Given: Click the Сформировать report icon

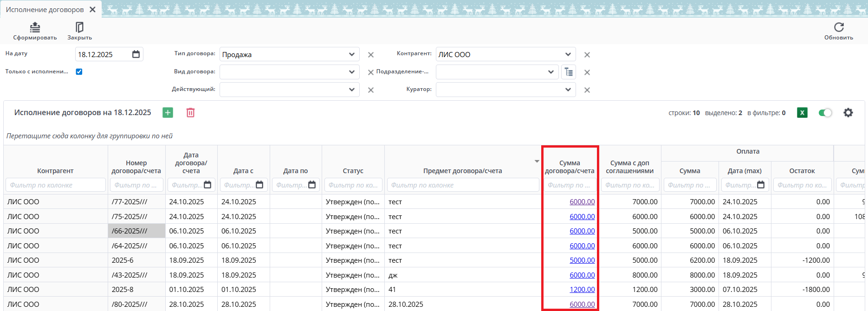Looking at the screenshot, I should coord(35,28).
